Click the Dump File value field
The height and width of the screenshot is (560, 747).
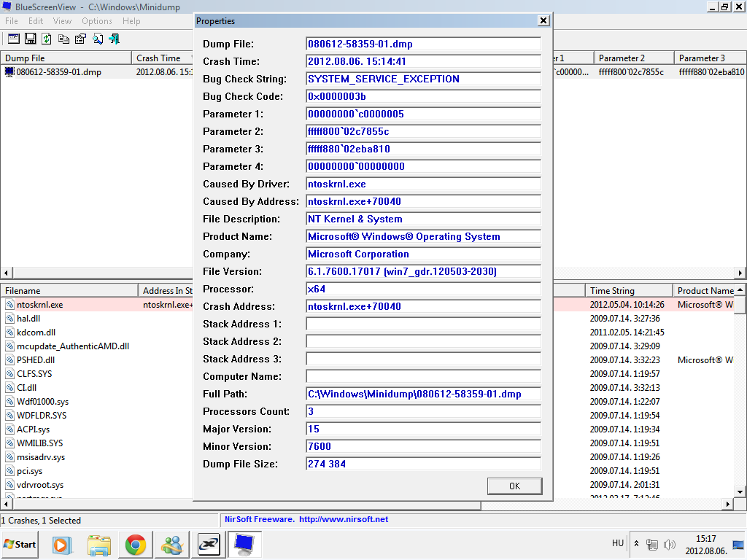pyautogui.click(x=424, y=44)
